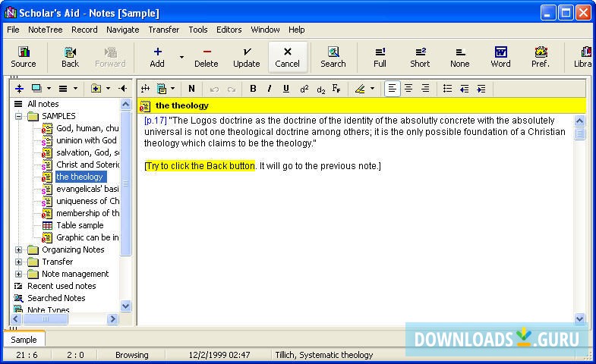Viewport: 596px width, 364px height.
Task: Open 'Searched Notes' in tree
Action: click(x=56, y=298)
